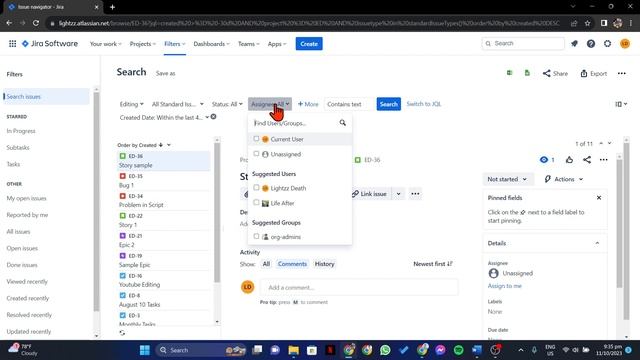The height and width of the screenshot is (360, 640).
Task: Open the notifications bell icon
Action: [x=574, y=43]
